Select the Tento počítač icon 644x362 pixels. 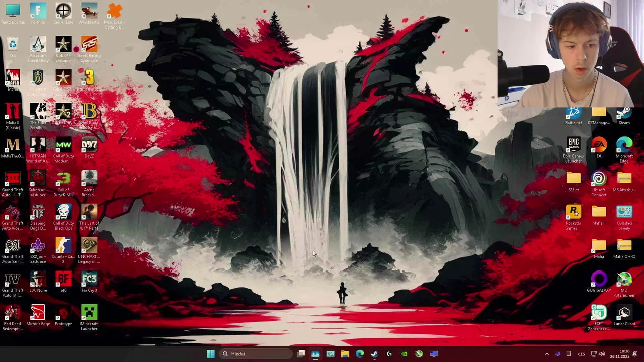click(13, 14)
